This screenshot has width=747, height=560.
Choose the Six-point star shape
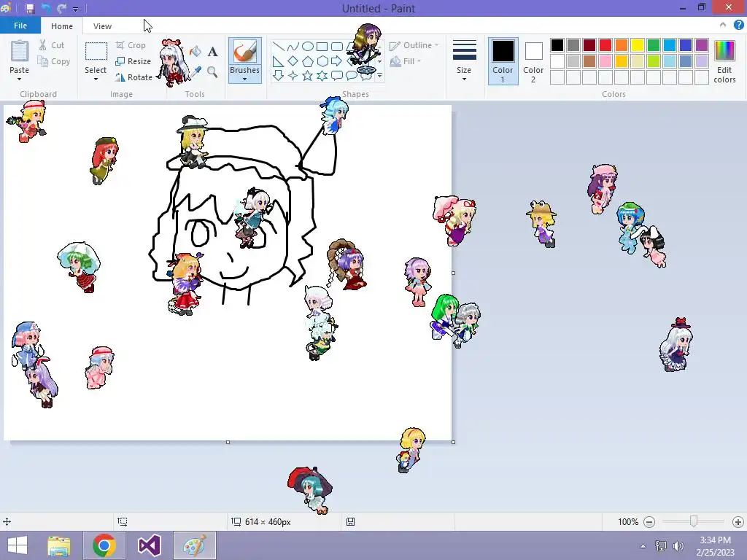322,75
